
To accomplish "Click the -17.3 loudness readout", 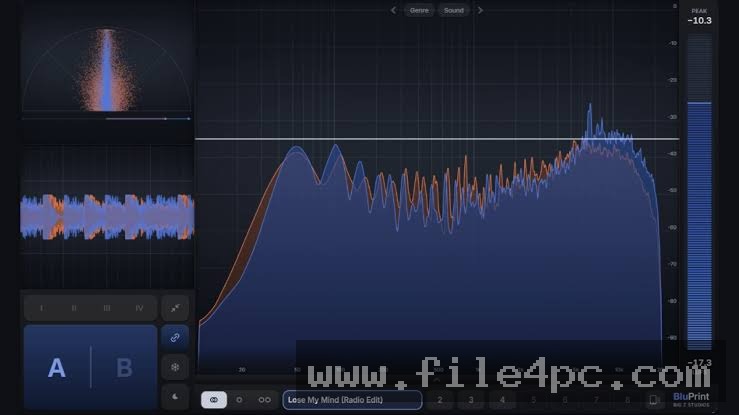I will 699,363.
